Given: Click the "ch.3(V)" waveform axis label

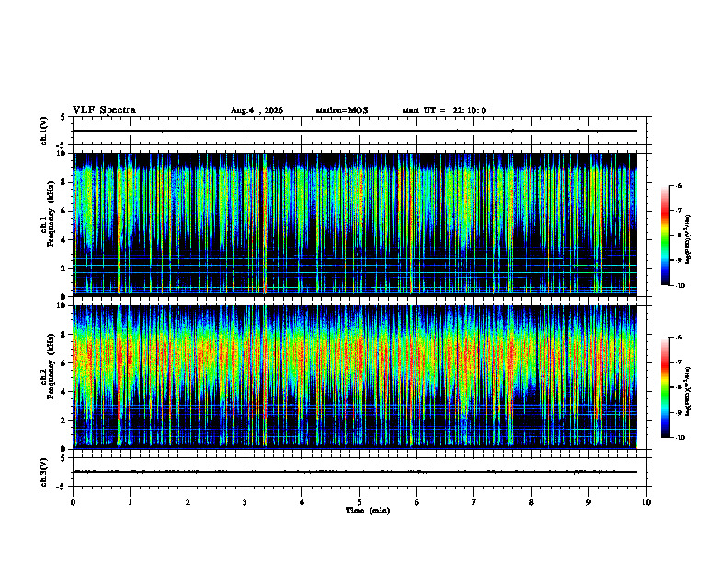Looking at the screenshot, I should (x=44, y=472).
